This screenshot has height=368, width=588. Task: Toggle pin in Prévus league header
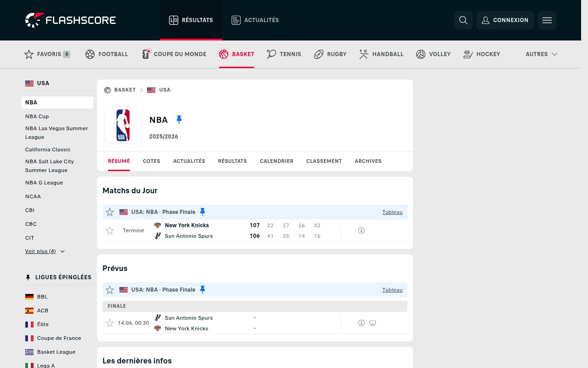(203, 290)
